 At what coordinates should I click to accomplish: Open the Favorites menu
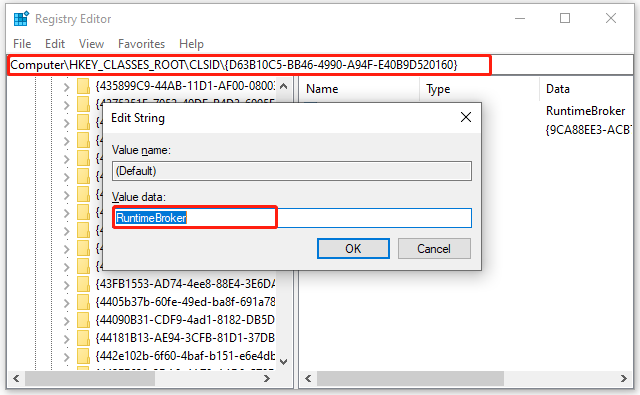[141, 44]
